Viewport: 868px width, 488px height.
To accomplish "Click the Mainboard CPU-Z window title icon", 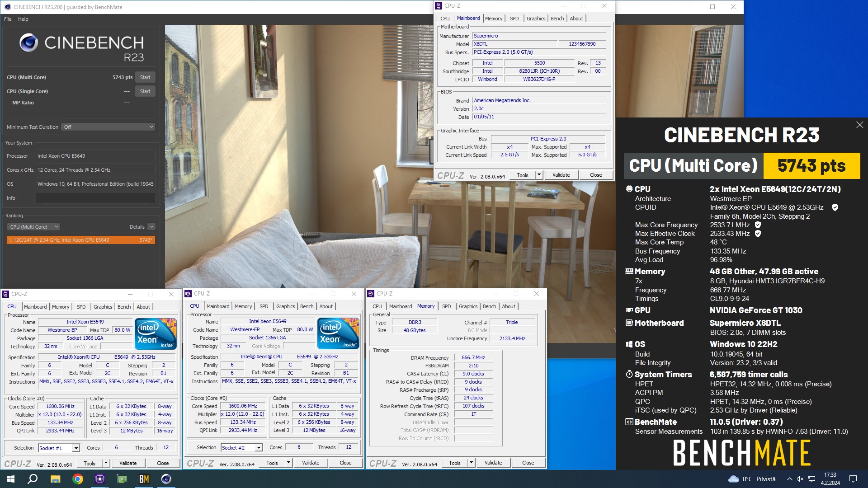I will [438, 6].
